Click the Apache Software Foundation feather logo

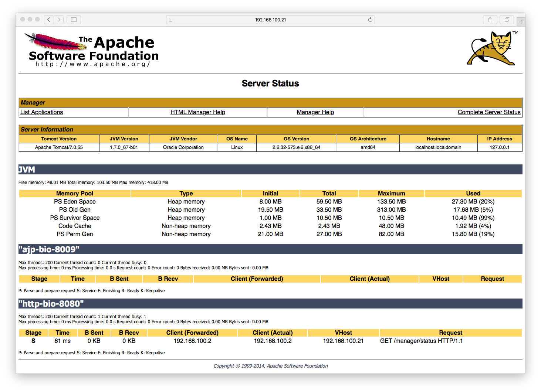[92, 50]
